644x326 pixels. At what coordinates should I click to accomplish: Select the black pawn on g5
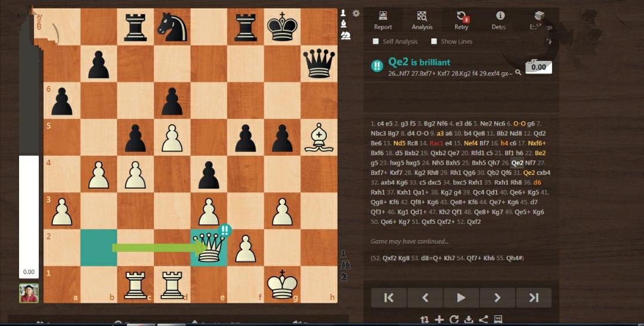pos(282,137)
